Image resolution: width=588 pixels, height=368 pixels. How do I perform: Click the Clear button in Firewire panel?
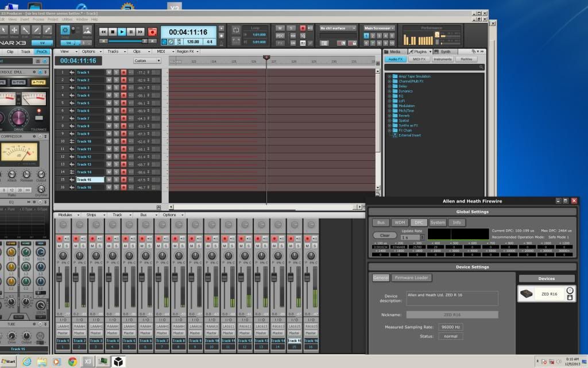pyautogui.click(x=385, y=235)
